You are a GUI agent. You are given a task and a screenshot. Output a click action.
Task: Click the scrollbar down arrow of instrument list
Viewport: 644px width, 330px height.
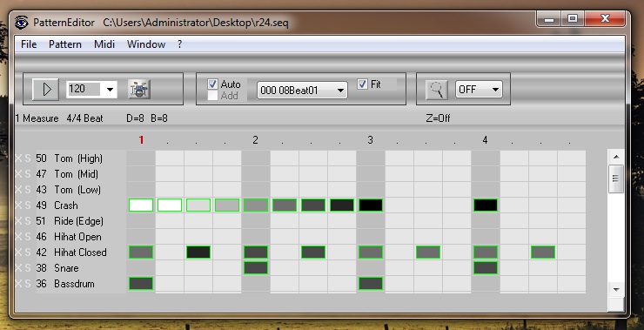click(x=615, y=289)
